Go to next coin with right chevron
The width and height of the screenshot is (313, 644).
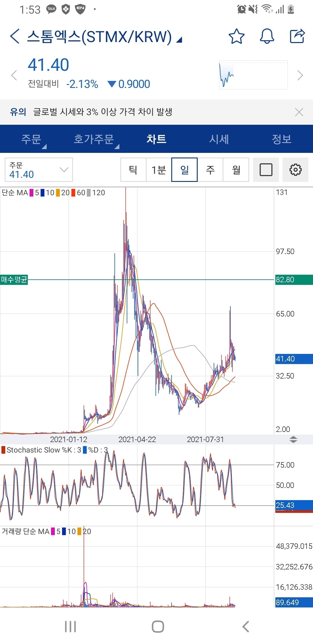[300, 75]
